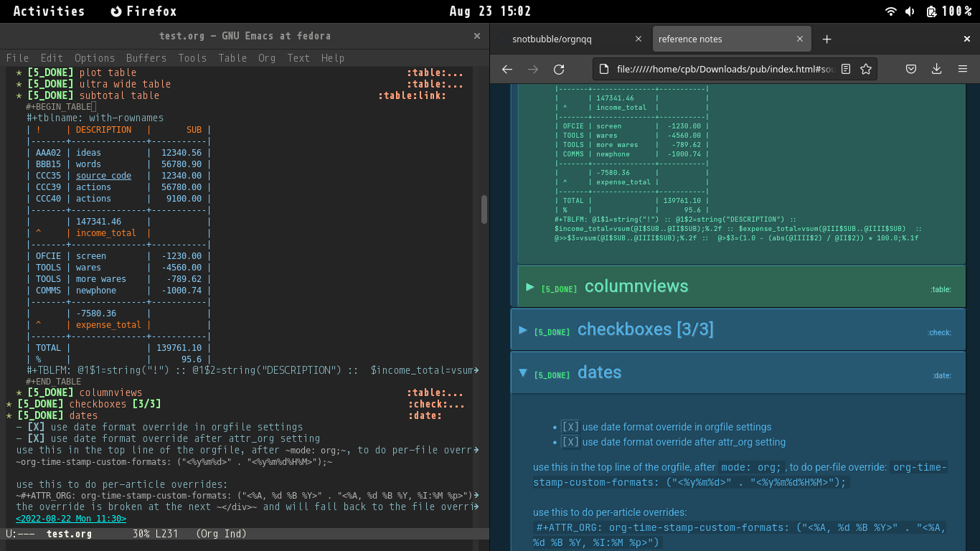
Task: Reload the page in Firefox
Action: click(x=559, y=69)
